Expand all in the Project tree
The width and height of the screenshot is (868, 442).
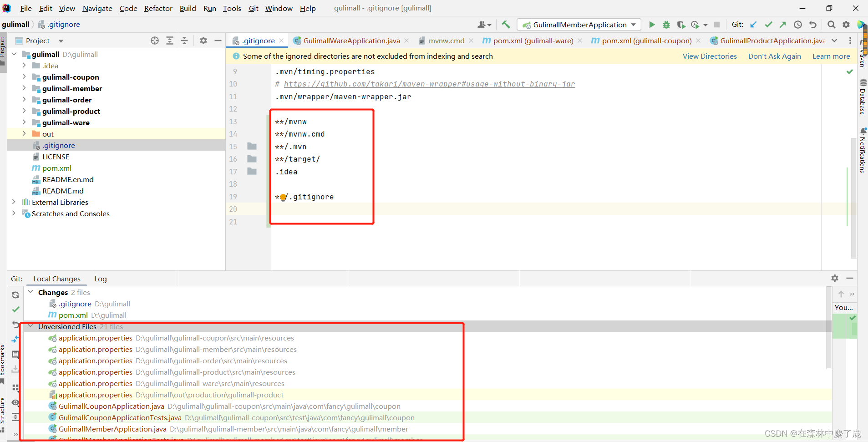170,41
